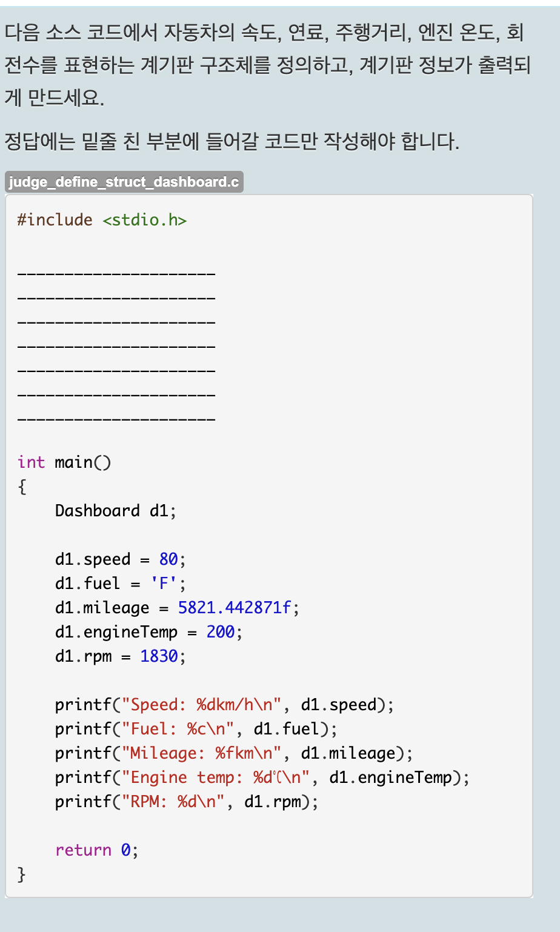This screenshot has width=560, height=932.
Task: Click the 'd1.mileage = 5821.442871f;' line
Action: tap(177, 608)
